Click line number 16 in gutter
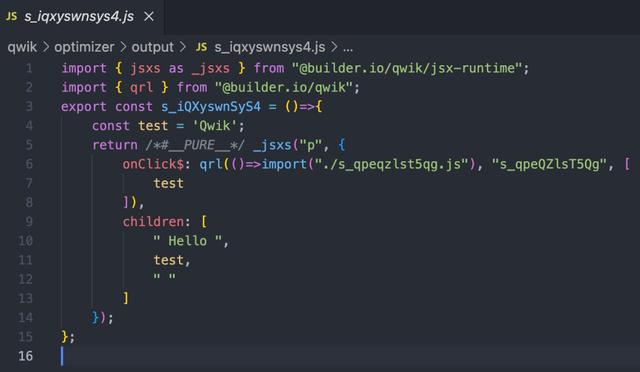 [25, 356]
